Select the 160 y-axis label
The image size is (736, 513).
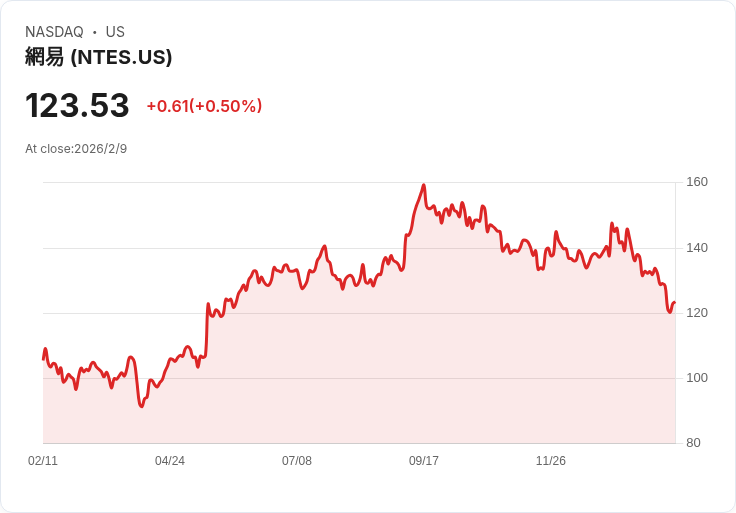click(697, 182)
